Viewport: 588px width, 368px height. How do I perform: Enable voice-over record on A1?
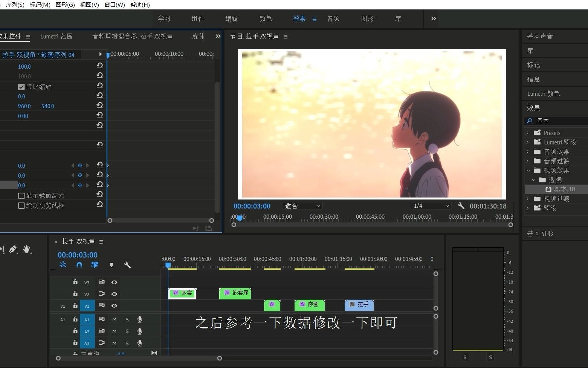(140, 319)
